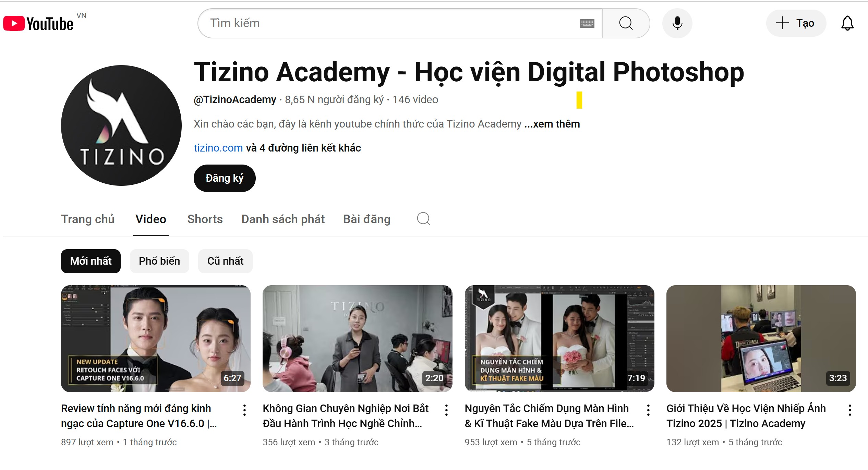The height and width of the screenshot is (470, 868).
Task: Open the 7:19 Nguyên Tắc Chiếm Dụng thumbnail
Action: coord(559,339)
